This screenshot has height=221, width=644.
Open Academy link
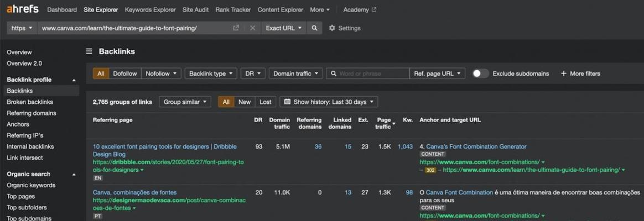[x=356, y=9]
